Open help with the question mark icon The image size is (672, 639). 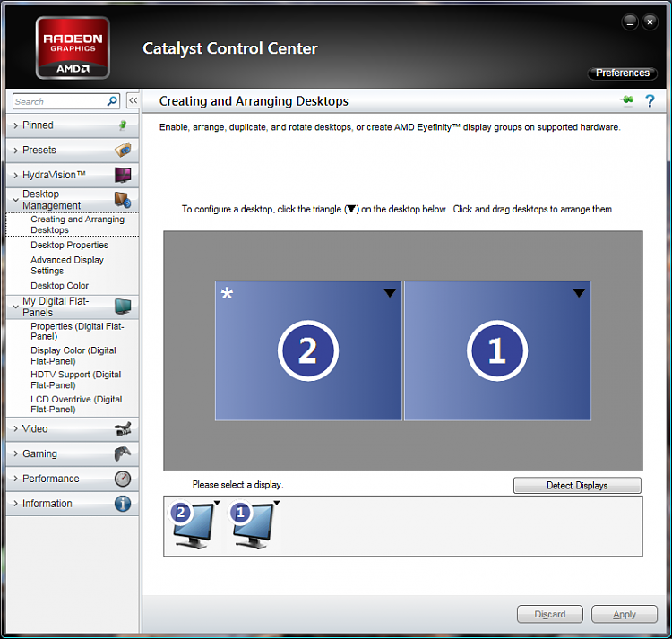[650, 101]
